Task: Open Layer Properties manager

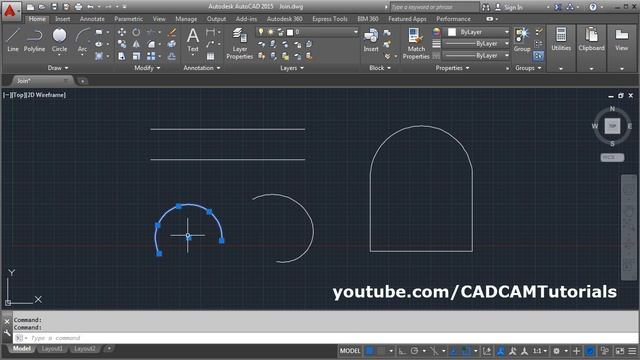Action: click(x=240, y=44)
